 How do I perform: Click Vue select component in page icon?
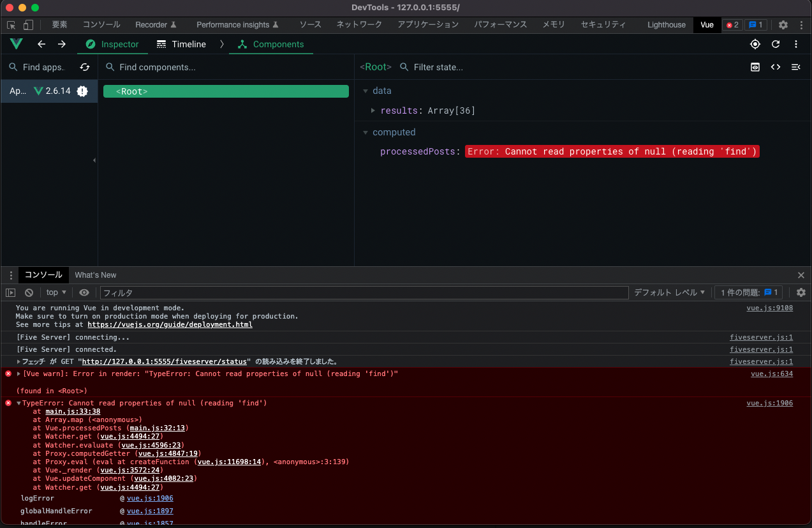point(755,44)
